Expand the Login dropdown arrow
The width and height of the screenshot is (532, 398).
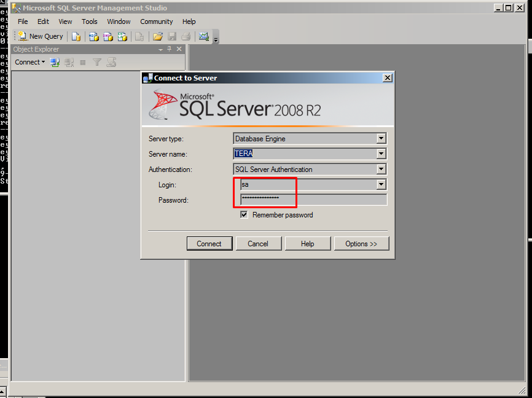(381, 184)
